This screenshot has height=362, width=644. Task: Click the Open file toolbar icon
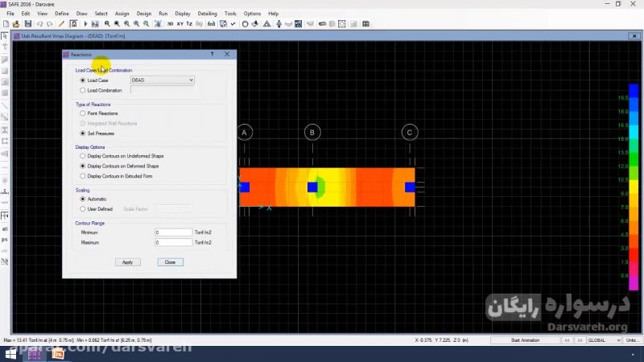tap(16, 24)
